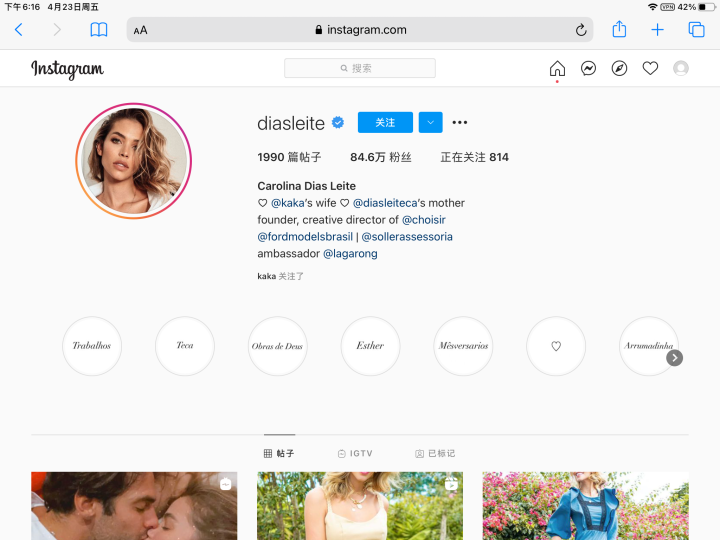The image size is (720, 540).
Task: Click the Instagram search field
Action: [x=360, y=68]
